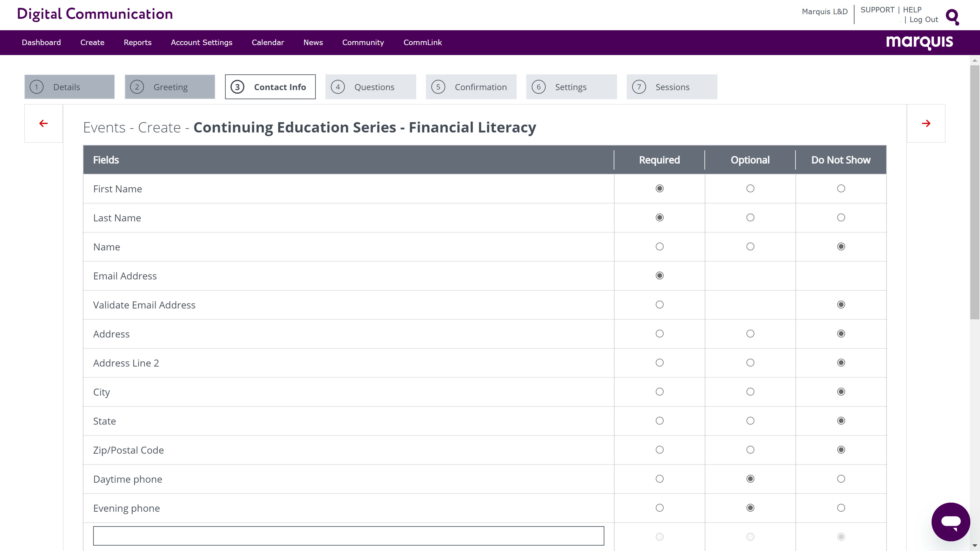Set Daytime phone to Do Not Show
980x551 pixels.
pyautogui.click(x=841, y=479)
